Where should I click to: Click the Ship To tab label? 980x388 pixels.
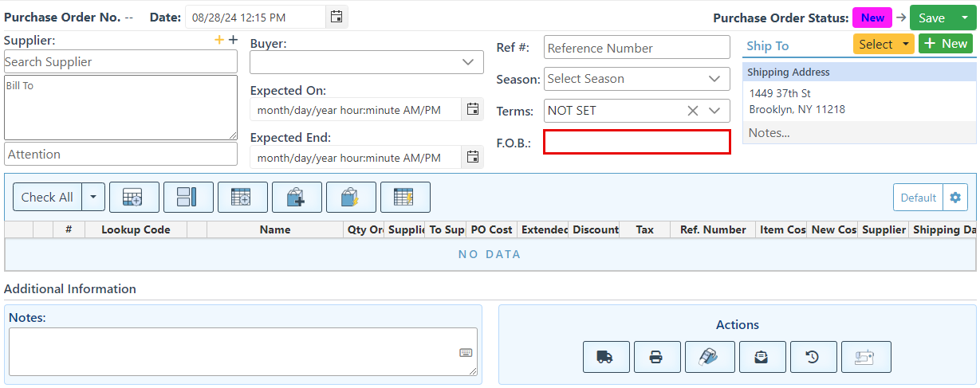[767, 46]
